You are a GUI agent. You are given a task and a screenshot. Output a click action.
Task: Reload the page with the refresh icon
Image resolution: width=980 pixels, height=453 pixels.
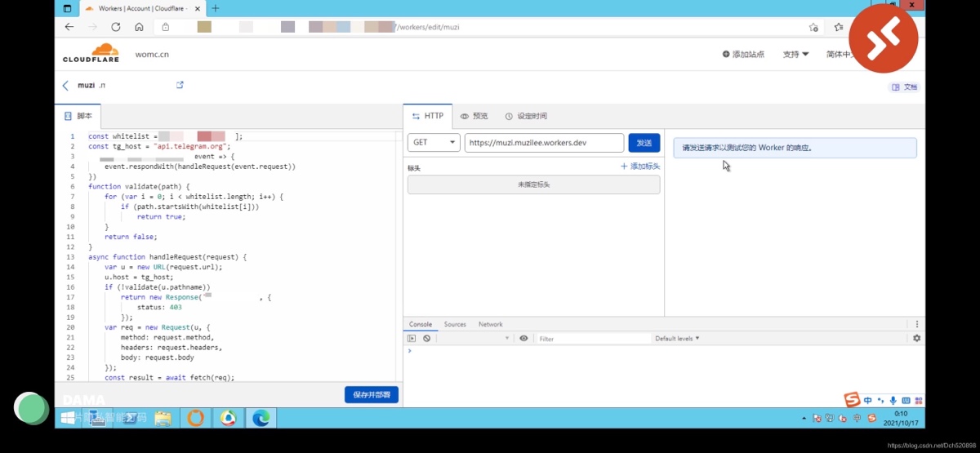(116, 27)
